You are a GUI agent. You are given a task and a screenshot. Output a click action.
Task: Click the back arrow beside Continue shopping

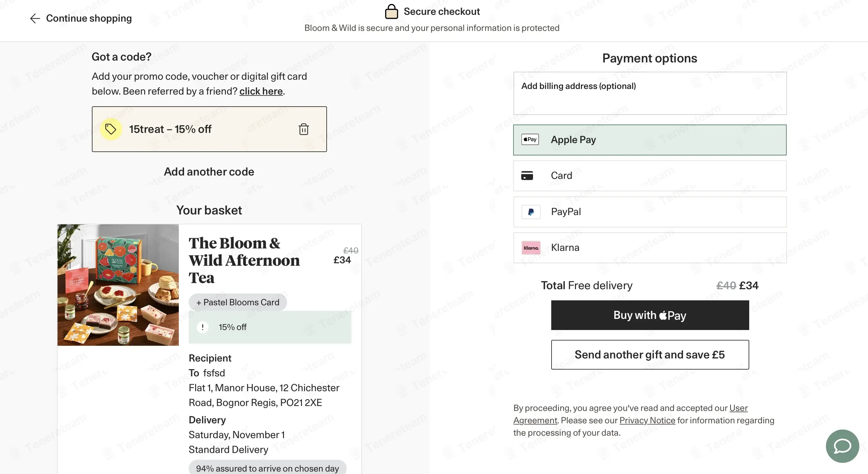[x=35, y=18]
